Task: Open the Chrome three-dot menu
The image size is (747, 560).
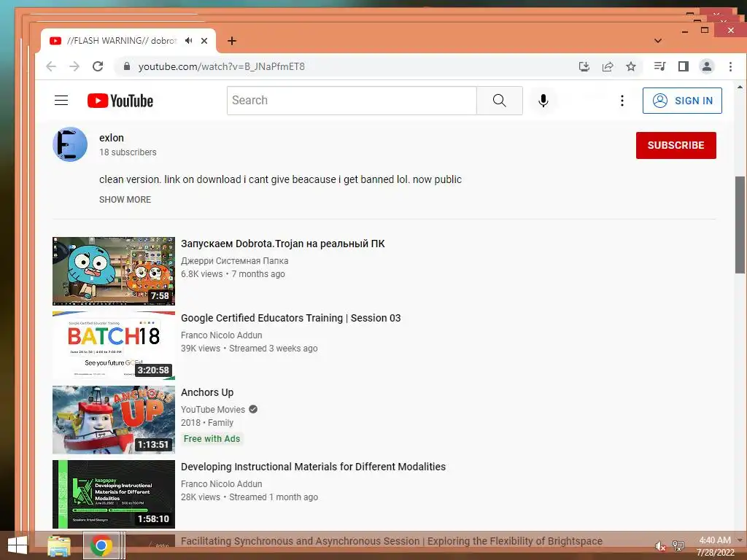Action: [x=730, y=66]
